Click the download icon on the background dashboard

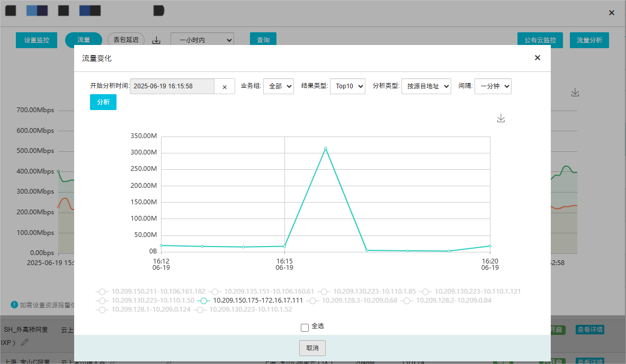[575, 92]
